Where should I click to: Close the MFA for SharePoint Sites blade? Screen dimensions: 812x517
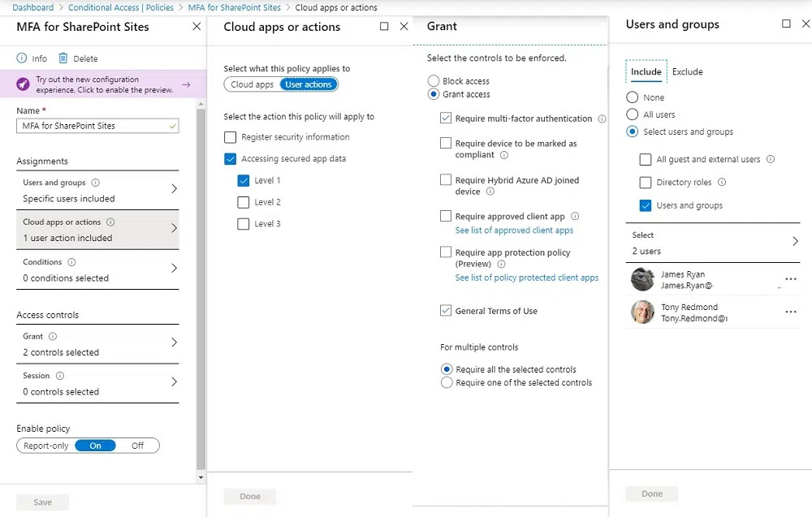coord(197,27)
